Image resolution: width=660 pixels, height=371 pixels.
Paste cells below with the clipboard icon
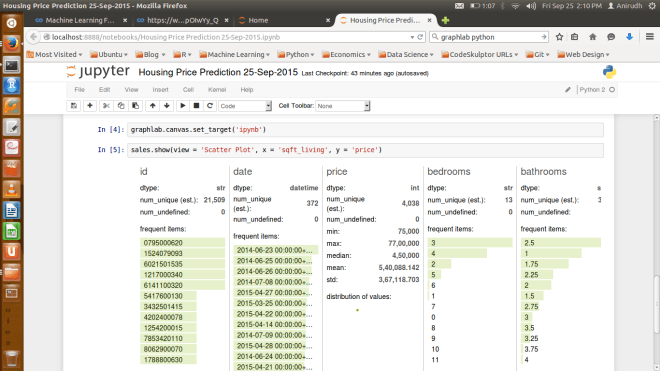tap(135, 106)
